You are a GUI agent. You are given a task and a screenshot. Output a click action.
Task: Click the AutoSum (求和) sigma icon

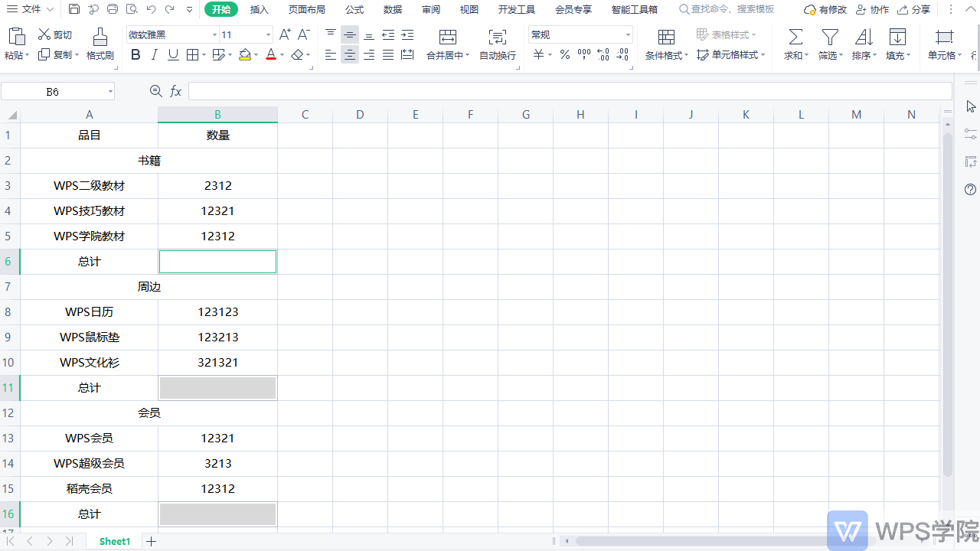795,37
